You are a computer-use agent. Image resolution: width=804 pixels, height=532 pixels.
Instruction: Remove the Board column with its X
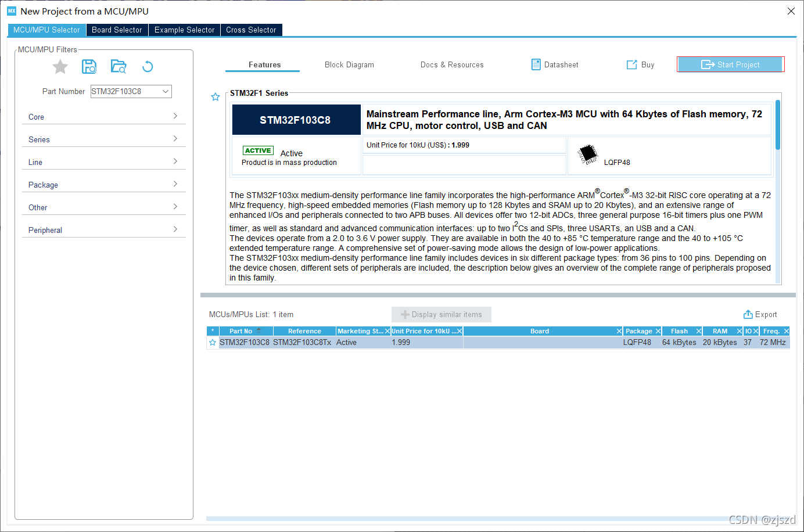(x=619, y=331)
